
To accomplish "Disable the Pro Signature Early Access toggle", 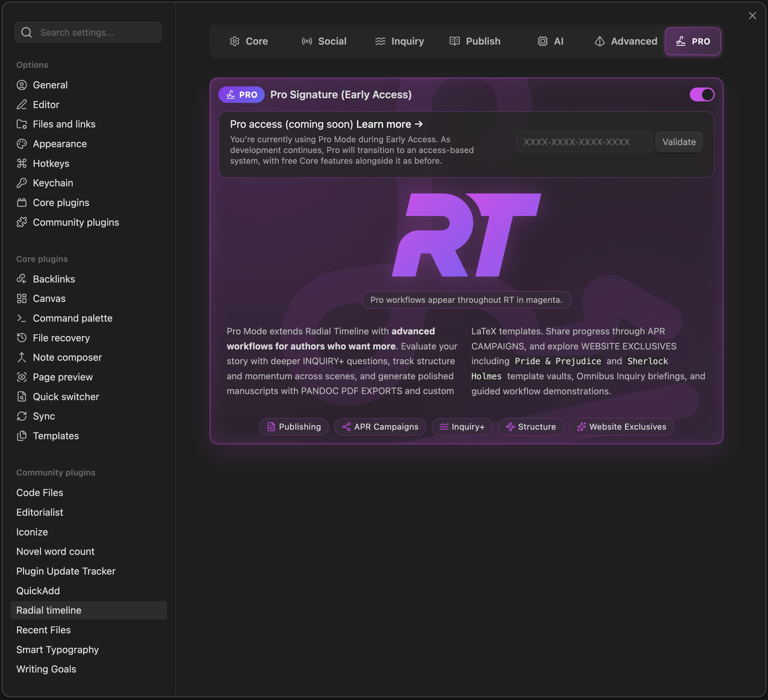I will [x=702, y=94].
